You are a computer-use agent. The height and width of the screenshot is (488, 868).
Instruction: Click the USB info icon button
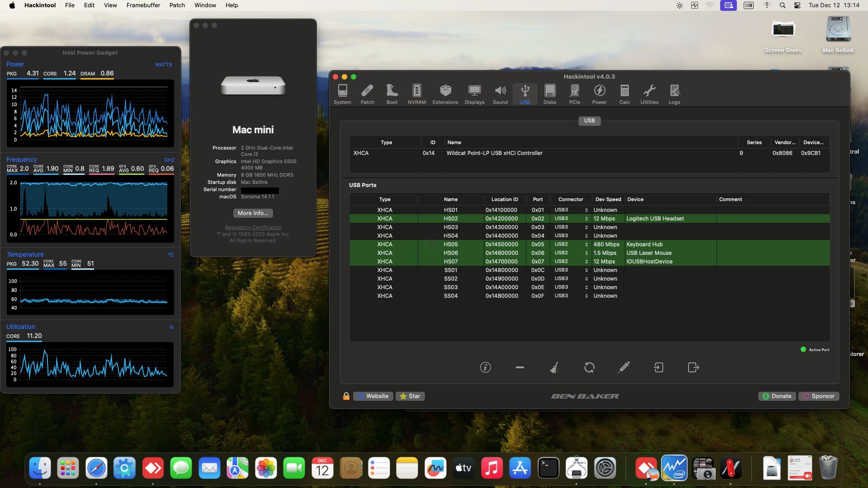click(x=485, y=367)
